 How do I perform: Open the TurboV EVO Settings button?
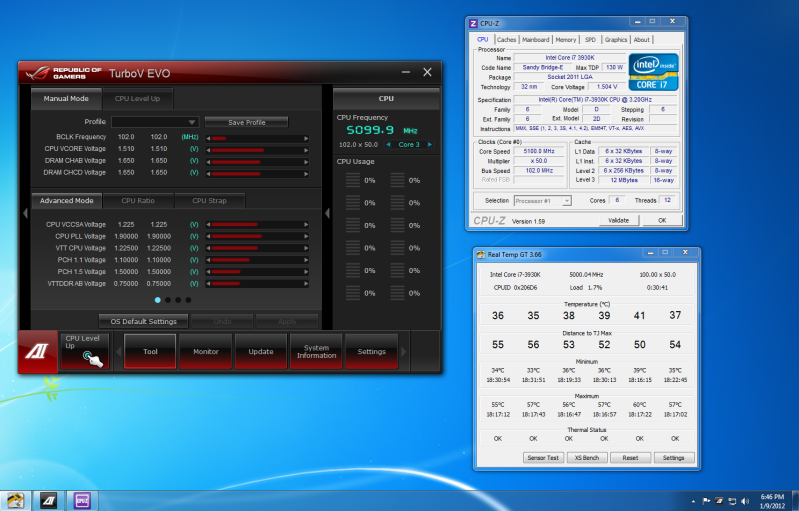[371, 352]
